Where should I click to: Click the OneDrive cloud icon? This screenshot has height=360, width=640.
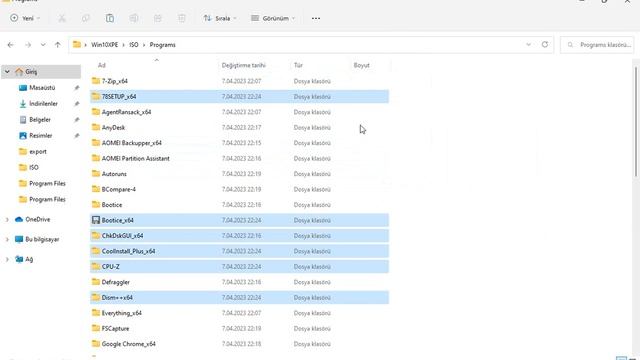(19, 220)
